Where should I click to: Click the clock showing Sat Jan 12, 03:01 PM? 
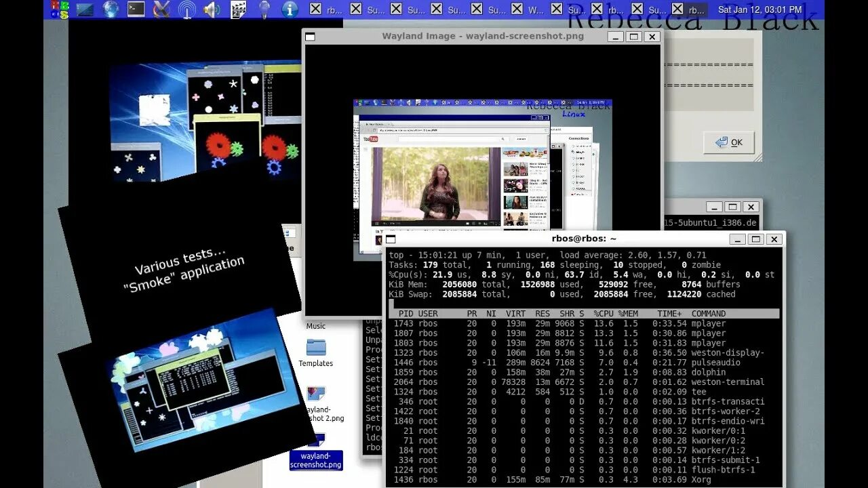coord(759,9)
